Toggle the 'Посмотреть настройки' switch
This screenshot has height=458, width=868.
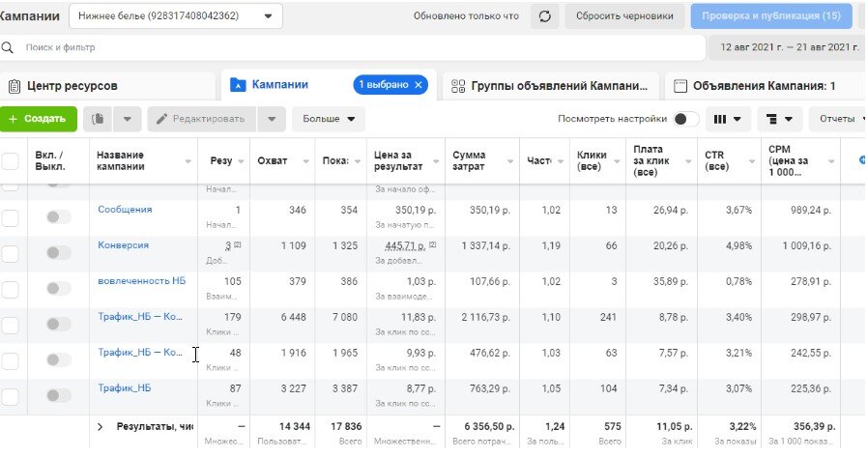pyautogui.click(x=685, y=119)
